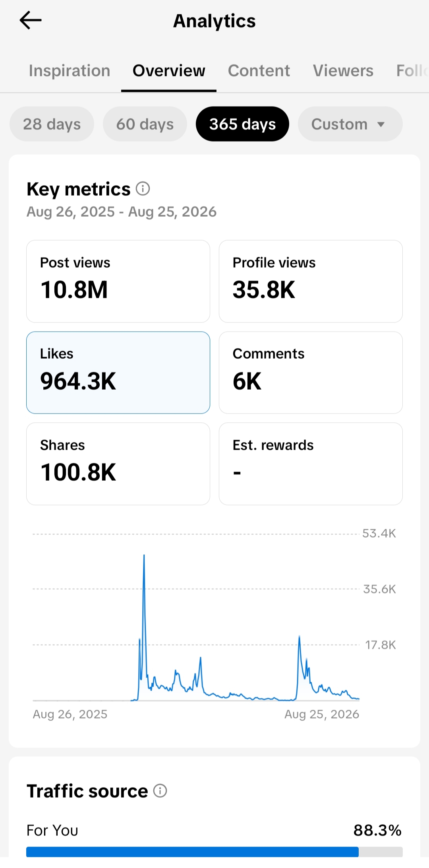Select the Overview tab
This screenshot has height=868, width=429.
[x=169, y=71]
